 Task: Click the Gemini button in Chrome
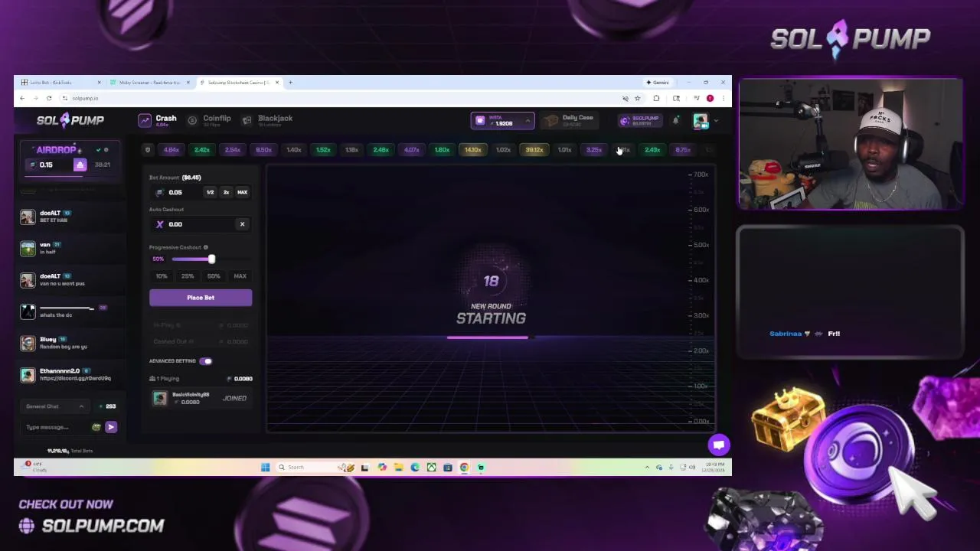[x=658, y=83]
